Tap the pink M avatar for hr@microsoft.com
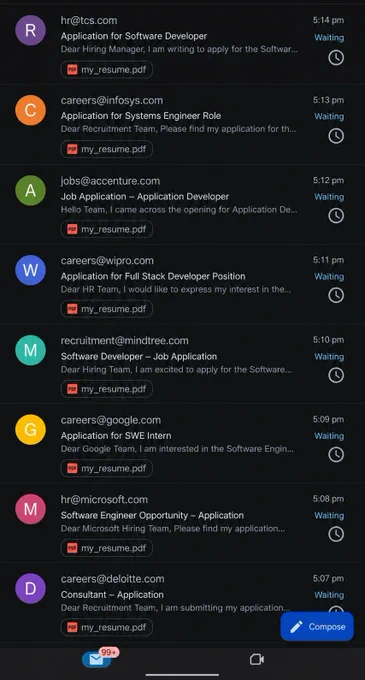 click(30, 509)
